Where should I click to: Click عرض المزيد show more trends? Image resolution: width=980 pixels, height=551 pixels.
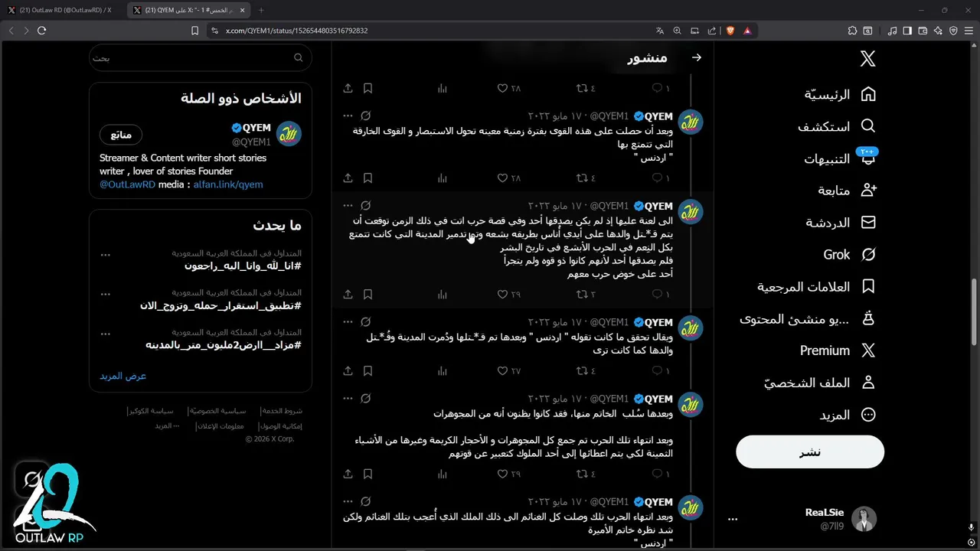[x=122, y=376]
